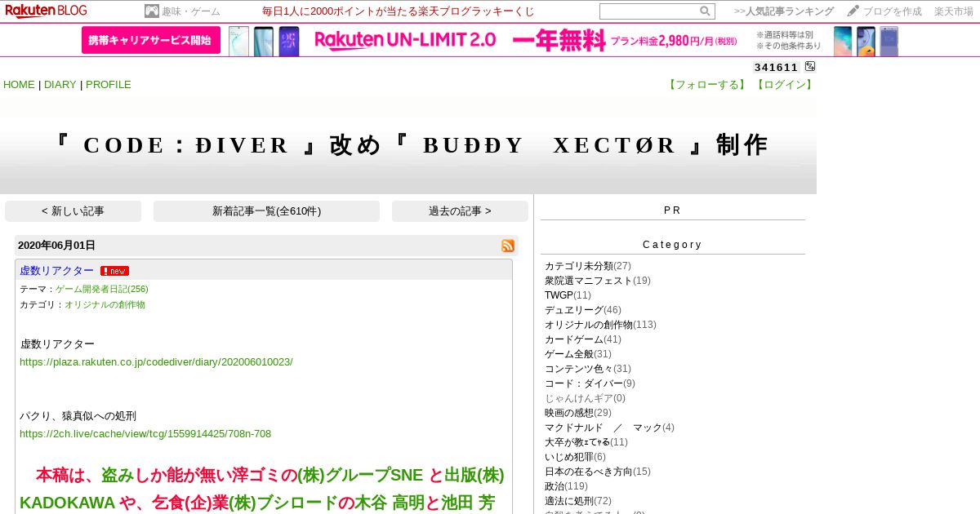Image resolution: width=980 pixels, height=514 pixels.
Task: Click the 趣味・ゲーム category icon
Action: (x=152, y=11)
